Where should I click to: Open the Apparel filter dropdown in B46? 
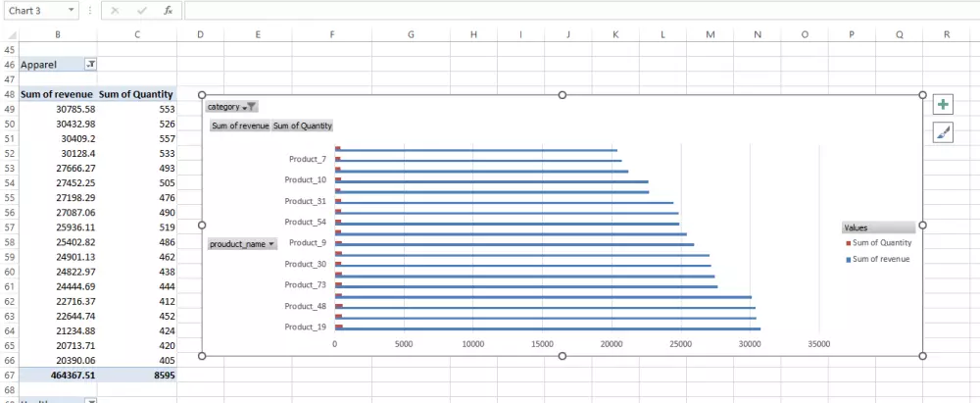[x=90, y=65]
